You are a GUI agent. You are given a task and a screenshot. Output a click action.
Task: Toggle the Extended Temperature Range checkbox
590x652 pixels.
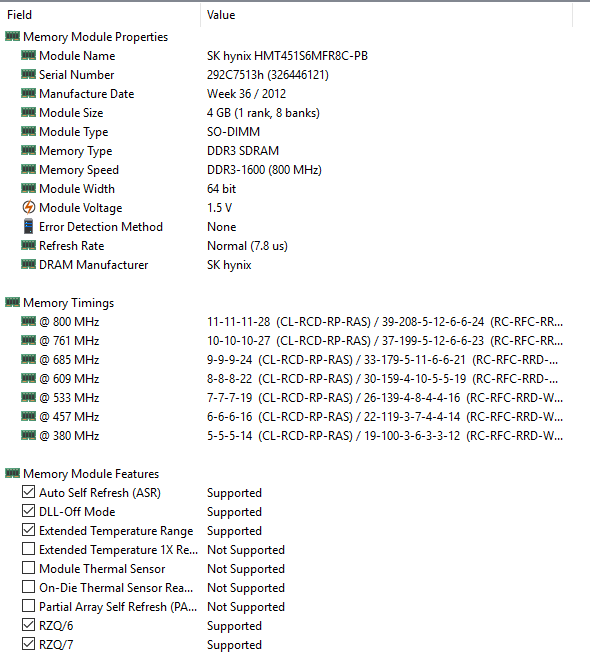pyautogui.click(x=28, y=530)
